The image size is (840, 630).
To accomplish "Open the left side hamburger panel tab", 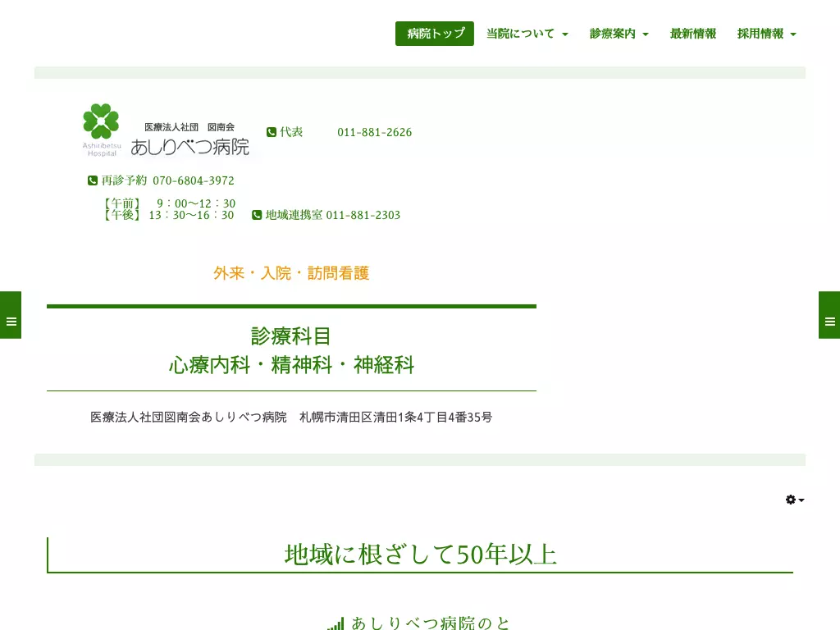I will [11, 315].
